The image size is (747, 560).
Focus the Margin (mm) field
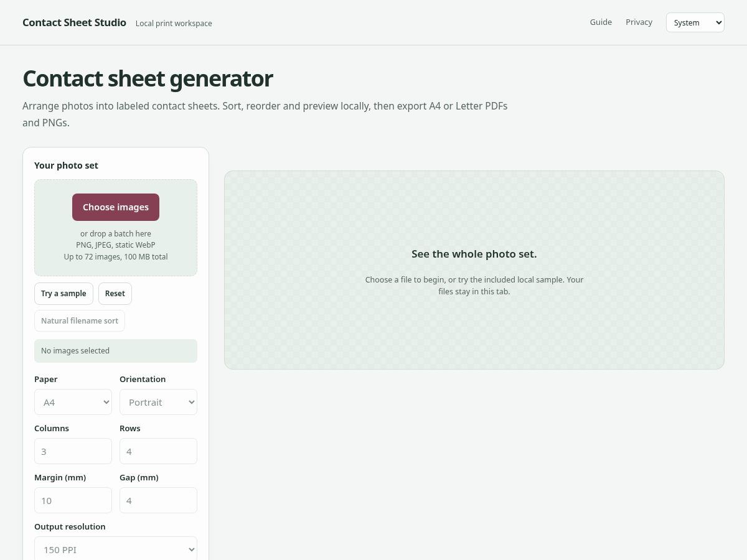pyautogui.click(x=73, y=500)
